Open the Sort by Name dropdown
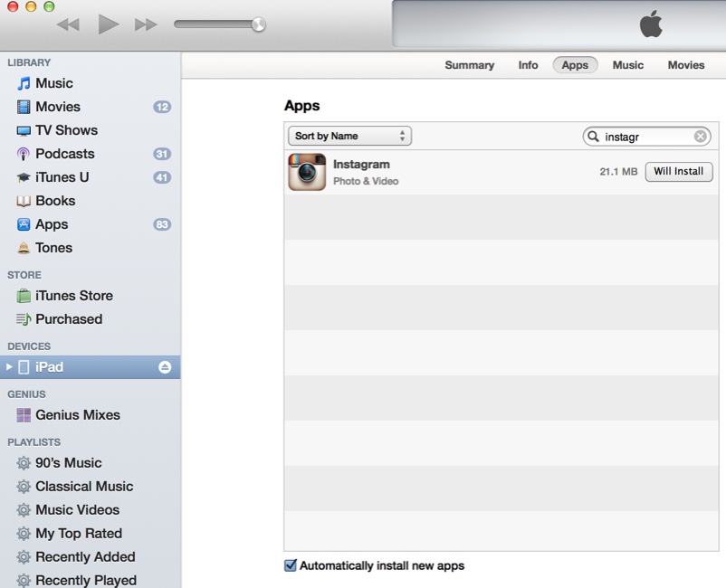The image size is (726, 588). click(349, 137)
